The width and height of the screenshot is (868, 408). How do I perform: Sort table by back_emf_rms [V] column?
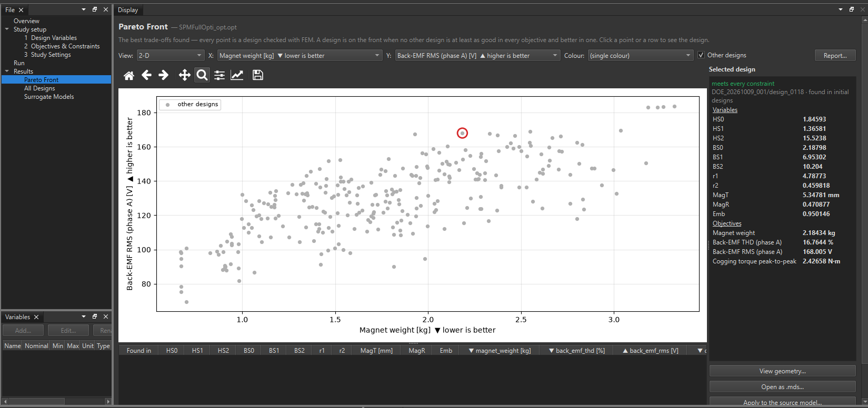click(x=650, y=351)
